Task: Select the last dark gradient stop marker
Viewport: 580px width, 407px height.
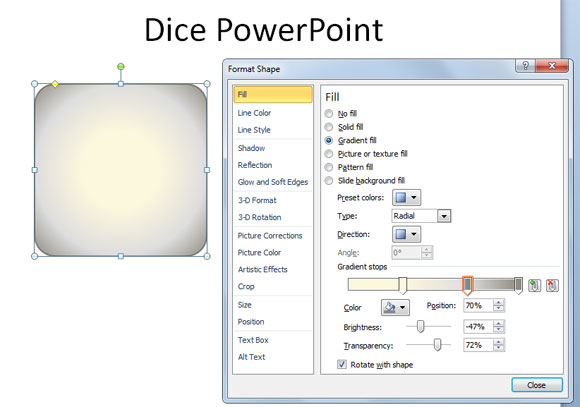Action: pos(519,285)
